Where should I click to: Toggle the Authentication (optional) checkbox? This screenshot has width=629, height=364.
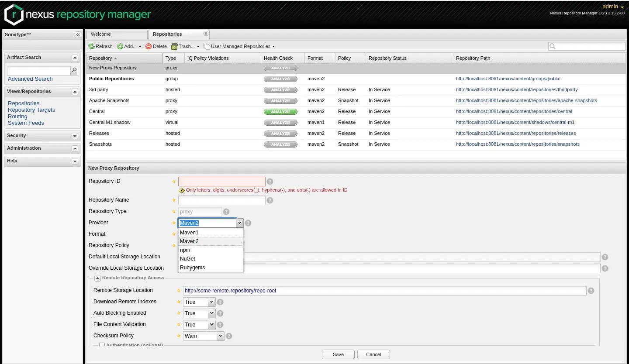click(x=102, y=345)
